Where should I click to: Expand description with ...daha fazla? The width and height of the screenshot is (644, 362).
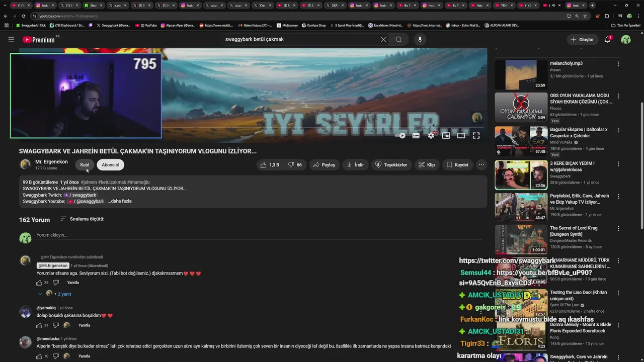[120, 201]
